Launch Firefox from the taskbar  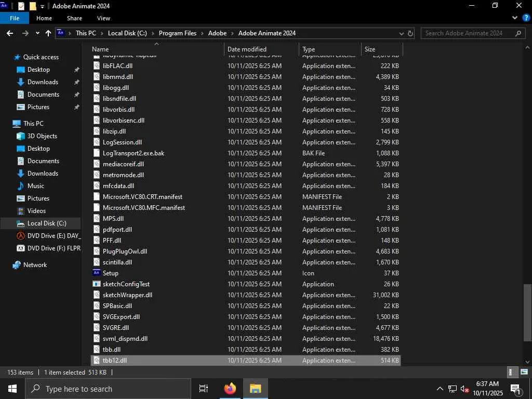[230, 389]
